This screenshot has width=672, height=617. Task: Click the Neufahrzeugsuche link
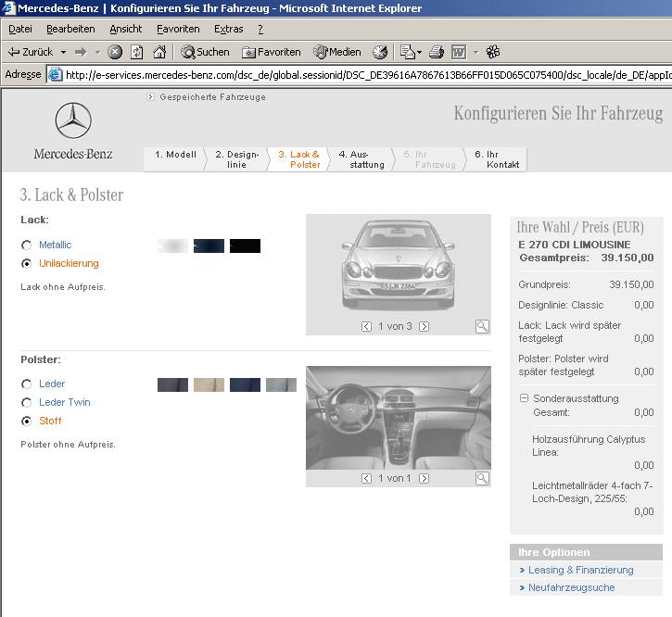571,587
